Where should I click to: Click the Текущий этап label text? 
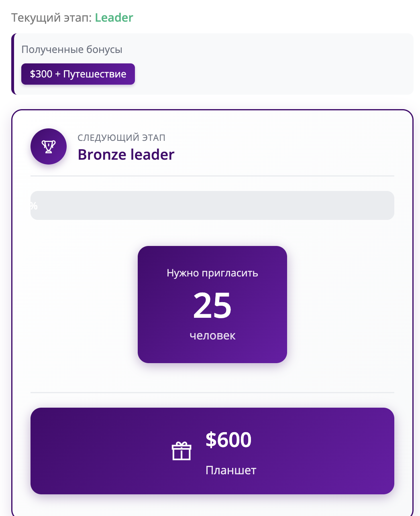click(51, 18)
